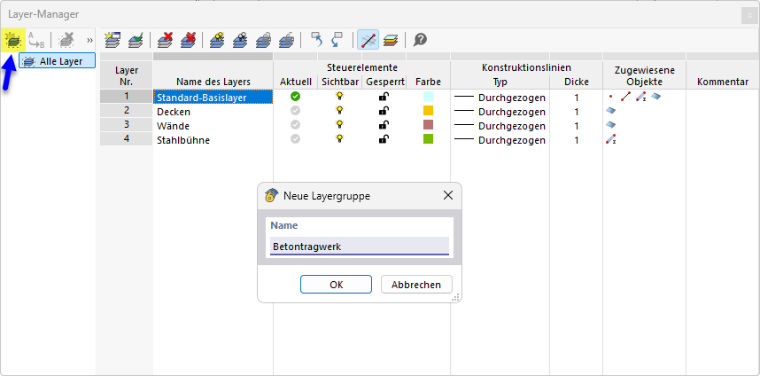Viewport: 760px width, 376px height.
Task: Cancel the dialog with Abbrechen
Action: pyautogui.click(x=416, y=284)
